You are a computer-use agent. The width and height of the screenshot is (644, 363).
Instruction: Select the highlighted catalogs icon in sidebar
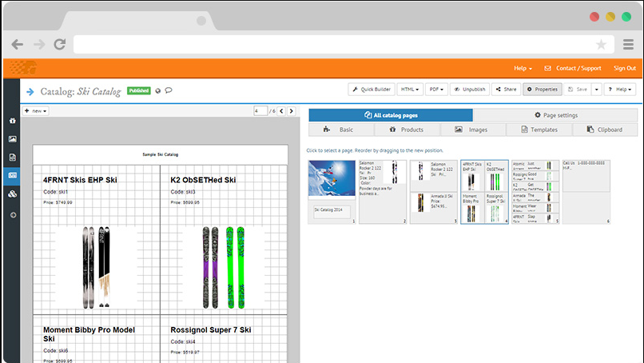pyautogui.click(x=12, y=176)
